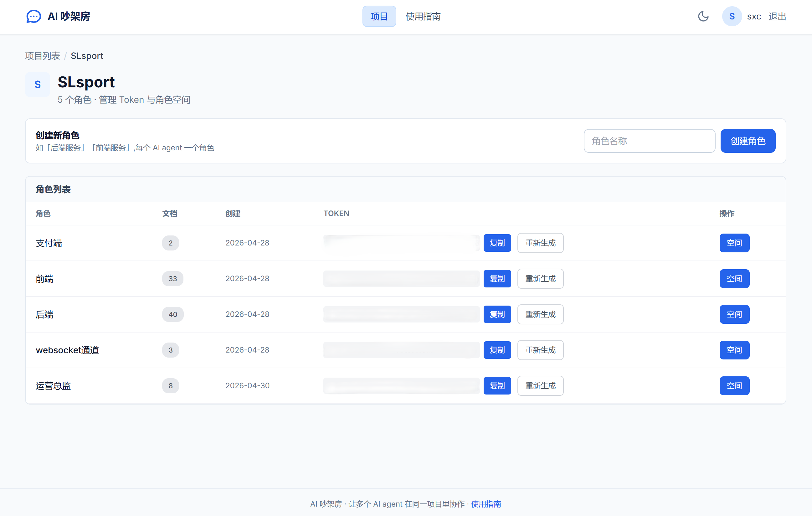Click the date 2026-04-30
The image size is (812, 516).
click(x=247, y=386)
